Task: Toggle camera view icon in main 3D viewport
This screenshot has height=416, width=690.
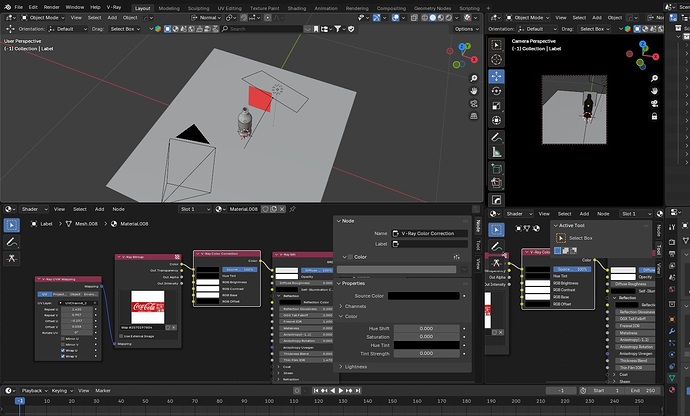Action: click(473, 103)
